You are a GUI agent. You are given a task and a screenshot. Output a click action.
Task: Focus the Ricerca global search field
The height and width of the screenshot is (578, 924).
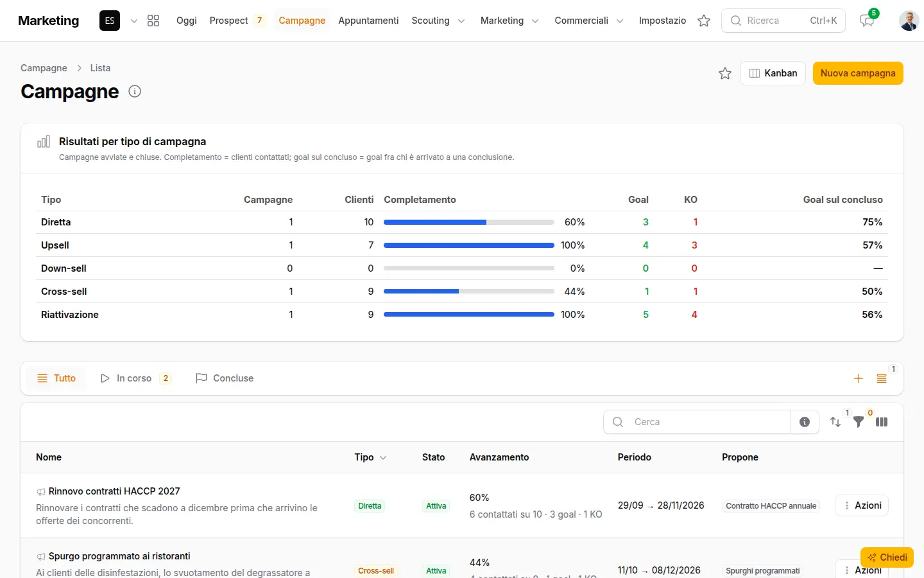(783, 21)
